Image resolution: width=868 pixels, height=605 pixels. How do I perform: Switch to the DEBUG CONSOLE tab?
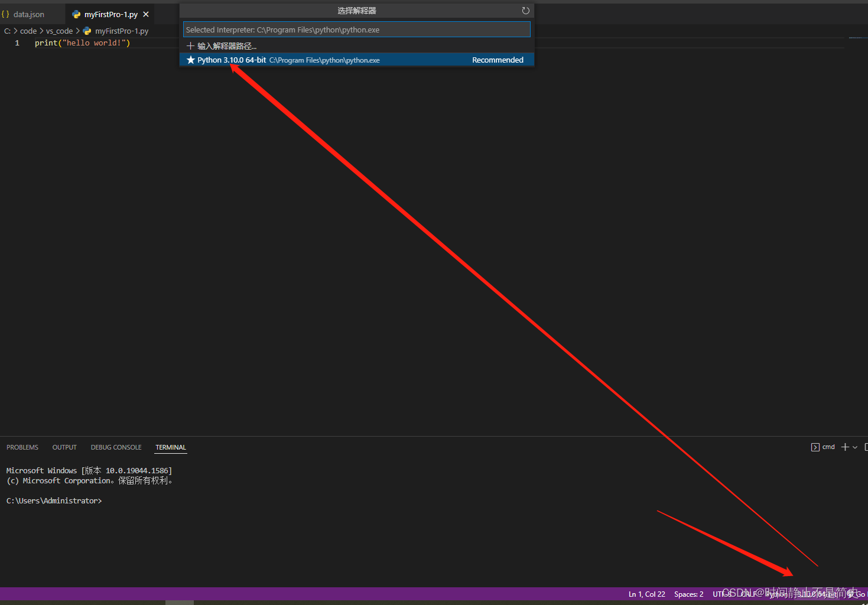pos(116,447)
